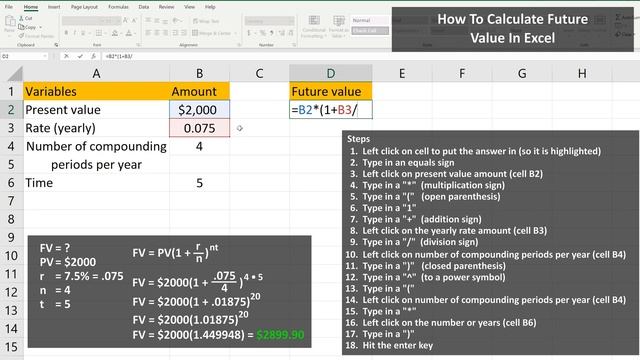Expand the Copy options arrow

[x=40, y=27]
